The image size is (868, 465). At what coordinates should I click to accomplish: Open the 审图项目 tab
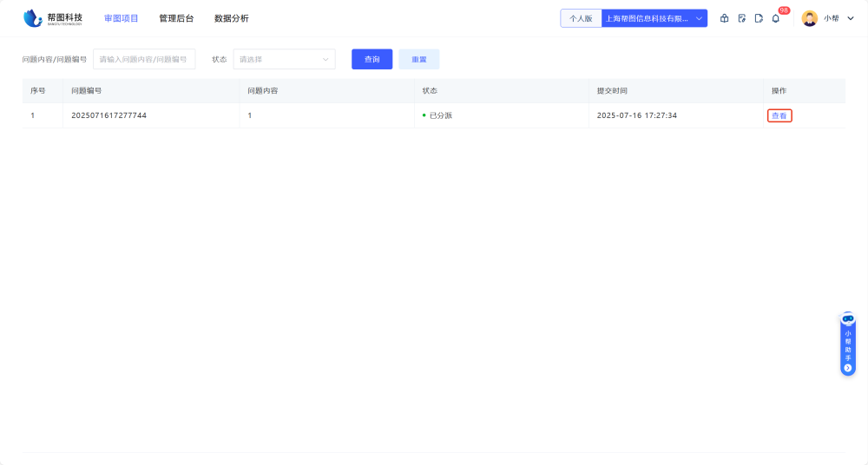tap(121, 18)
